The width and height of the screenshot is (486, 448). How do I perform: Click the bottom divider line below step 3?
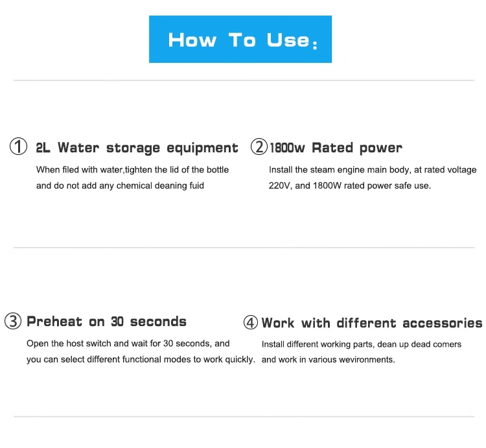point(243,416)
